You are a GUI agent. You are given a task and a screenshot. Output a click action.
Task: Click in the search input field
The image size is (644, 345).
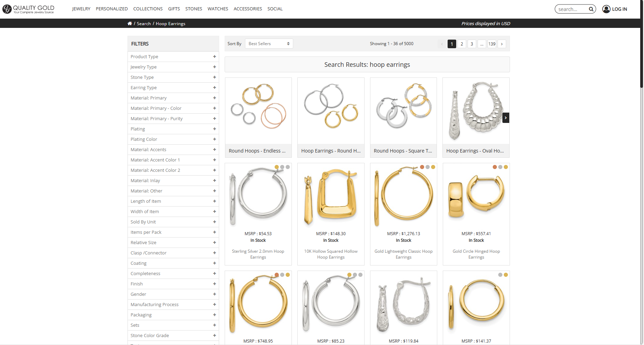(572, 9)
